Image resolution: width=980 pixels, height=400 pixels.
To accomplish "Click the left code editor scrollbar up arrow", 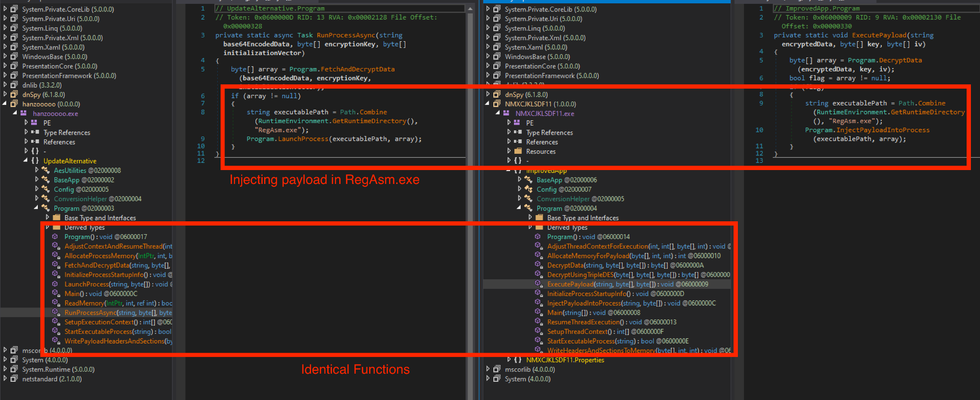I will [x=470, y=9].
